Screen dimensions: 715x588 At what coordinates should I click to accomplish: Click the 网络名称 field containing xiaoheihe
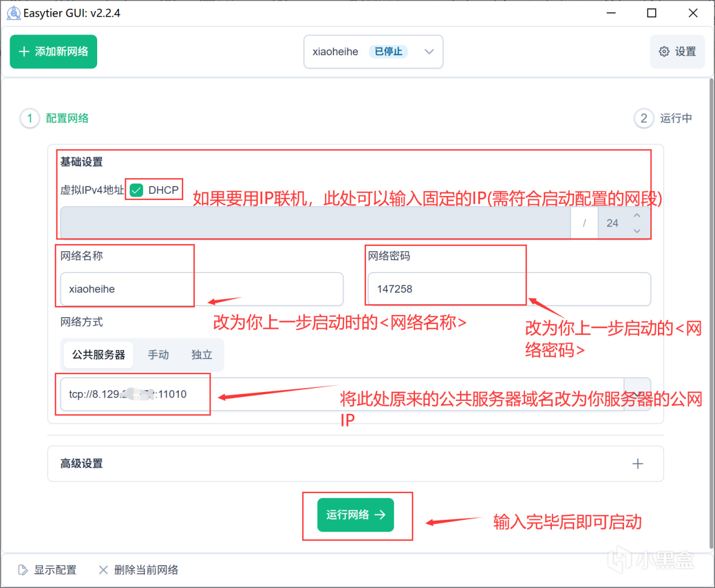click(202, 289)
